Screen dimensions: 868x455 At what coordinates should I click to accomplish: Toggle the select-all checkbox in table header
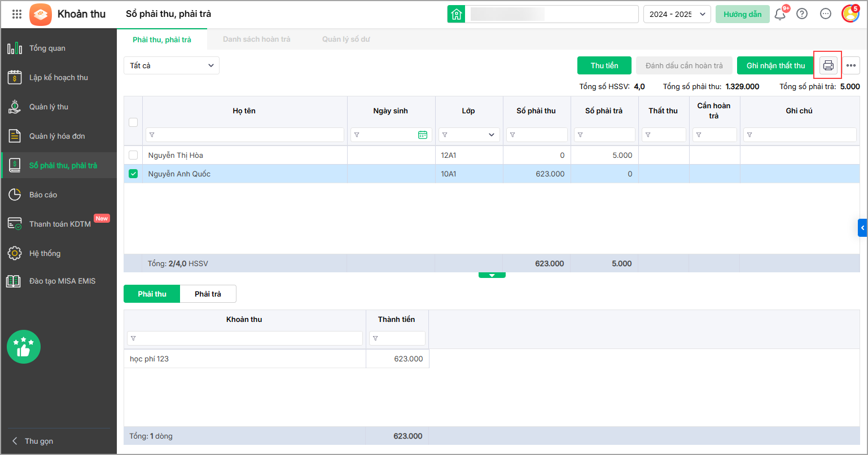(133, 122)
